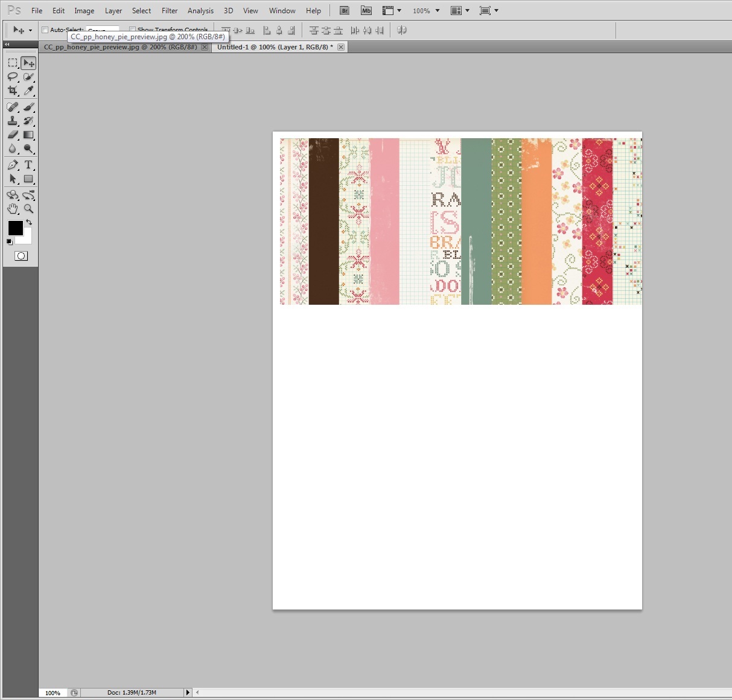
Task: Select the Horizontal Type tool
Action: 28,165
